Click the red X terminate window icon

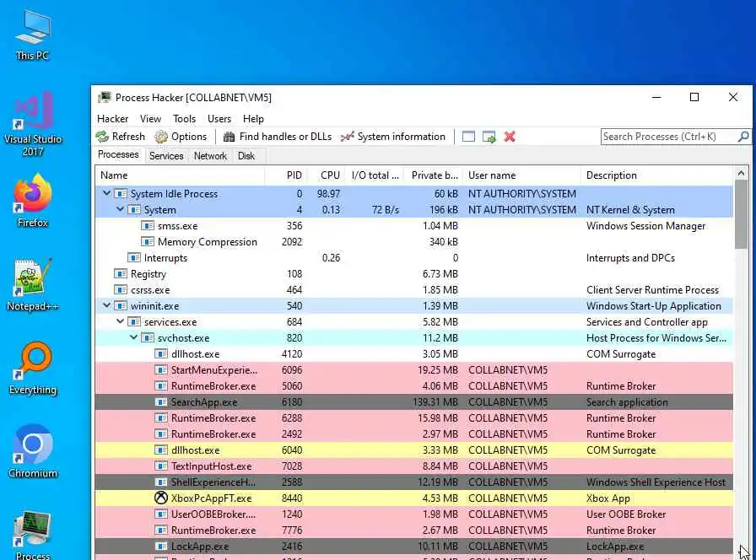click(x=510, y=137)
